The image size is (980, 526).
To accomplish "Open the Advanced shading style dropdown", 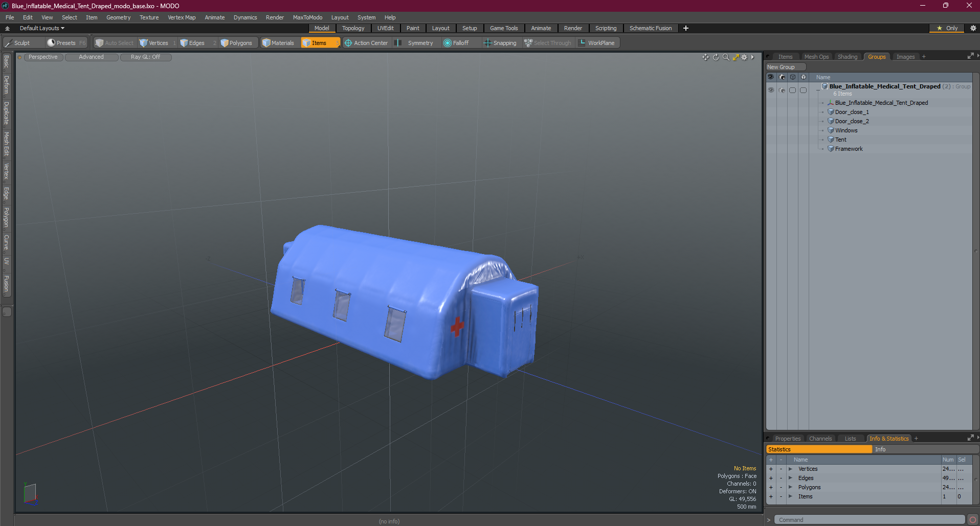I will (x=91, y=57).
